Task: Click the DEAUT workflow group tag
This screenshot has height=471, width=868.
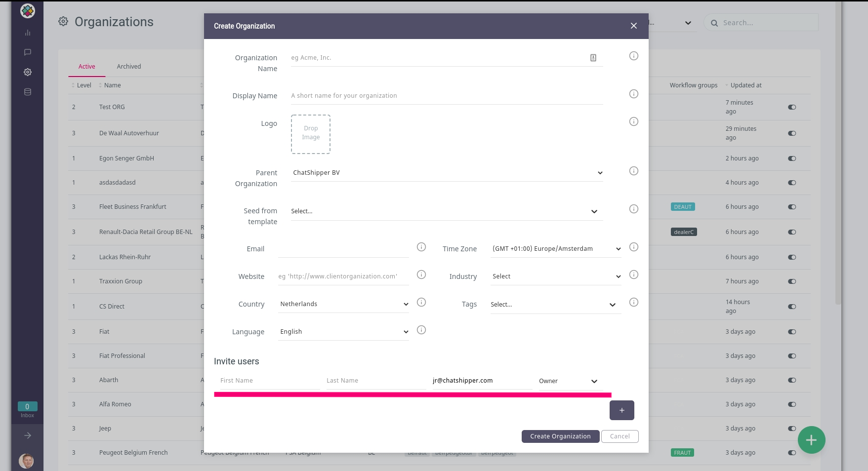Action: point(683,207)
